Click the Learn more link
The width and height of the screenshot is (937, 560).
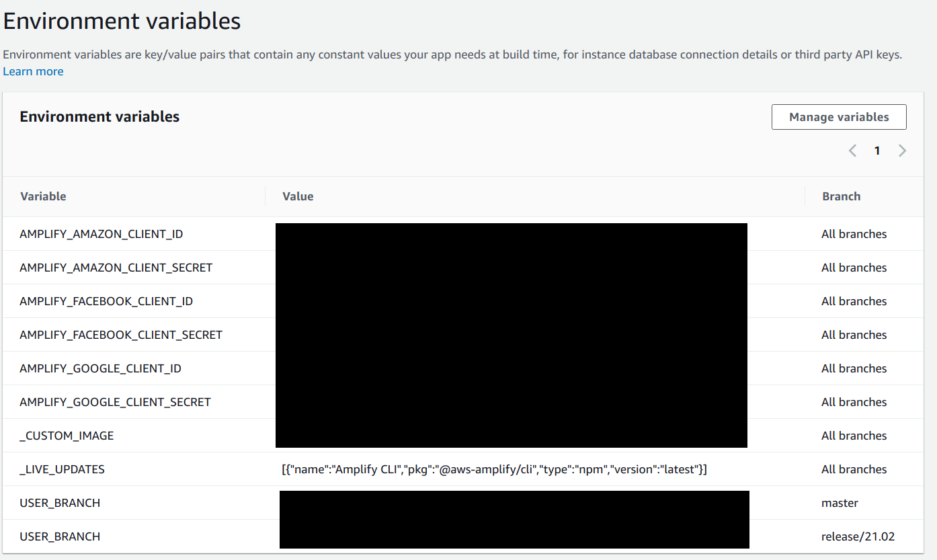click(x=32, y=71)
